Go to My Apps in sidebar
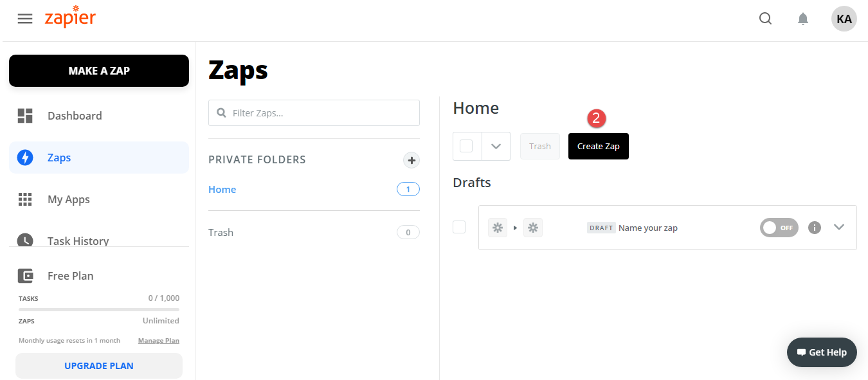This screenshot has height=380, width=868. 68,199
